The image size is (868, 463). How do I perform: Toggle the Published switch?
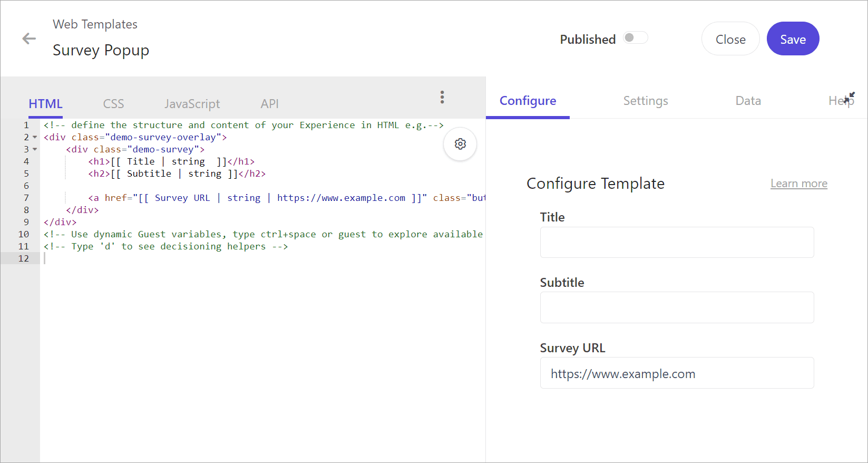tap(636, 38)
